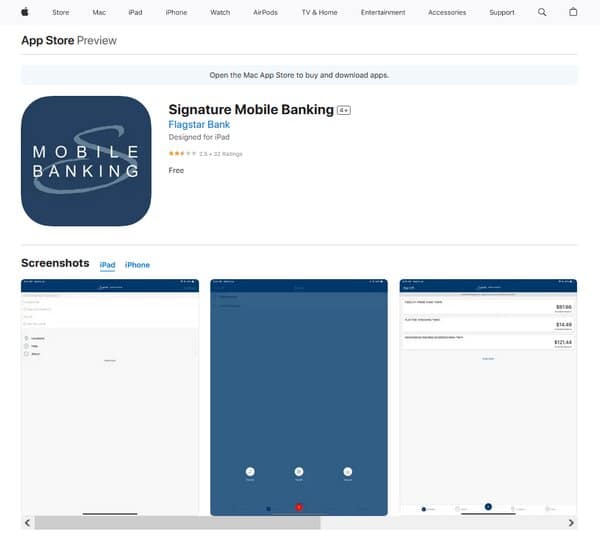Image resolution: width=600 pixels, height=546 pixels.
Task: Open the Accessories menu item
Action: pos(447,12)
